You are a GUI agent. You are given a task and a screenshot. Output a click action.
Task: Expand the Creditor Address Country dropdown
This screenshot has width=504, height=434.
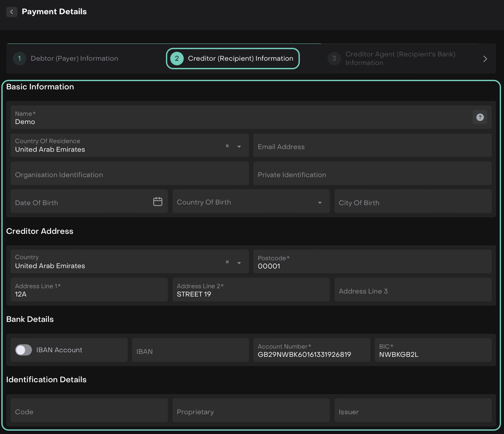click(x=239, y=263)
